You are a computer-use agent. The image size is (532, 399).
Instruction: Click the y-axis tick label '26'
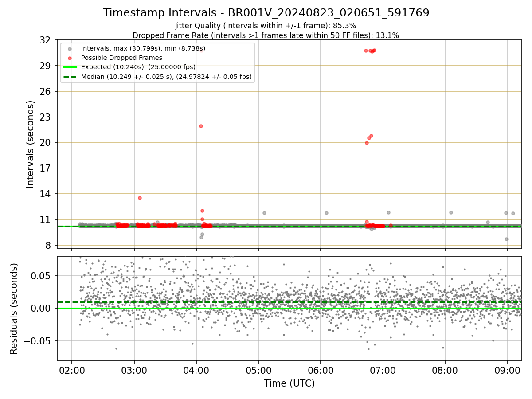click(45, 92)
